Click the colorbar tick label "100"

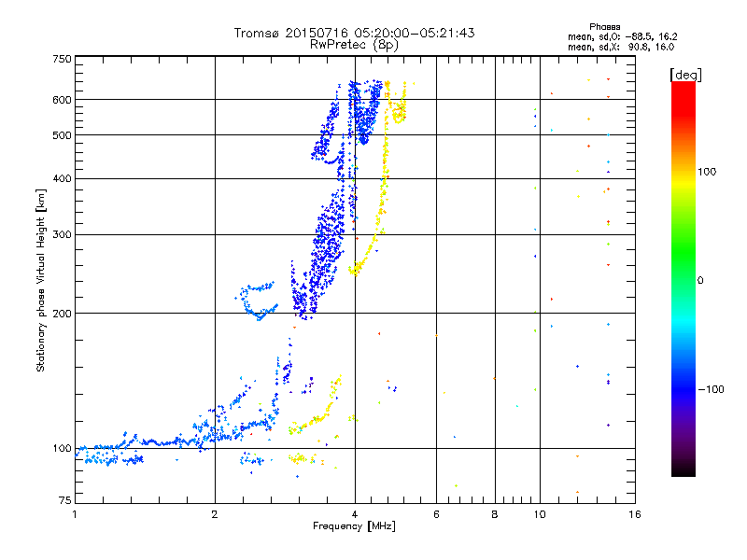[x=707, y=172]
